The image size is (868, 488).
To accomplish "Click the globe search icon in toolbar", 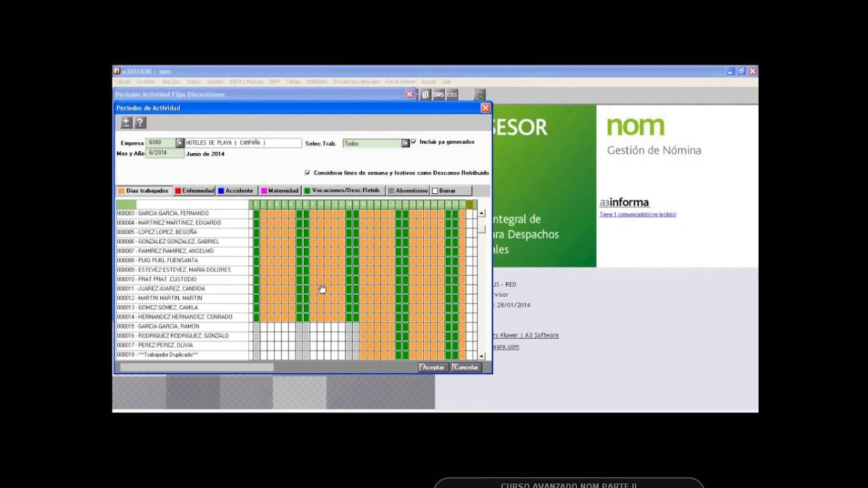I will point(479,95).
